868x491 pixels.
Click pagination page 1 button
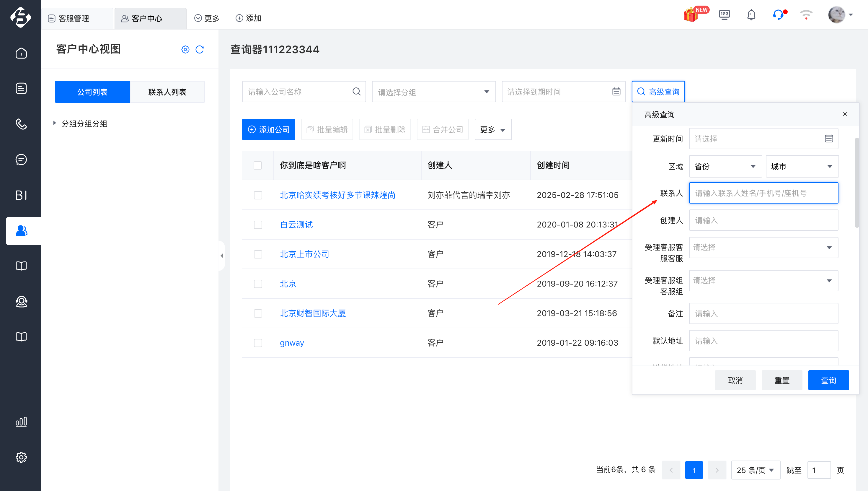pos(694,470)
